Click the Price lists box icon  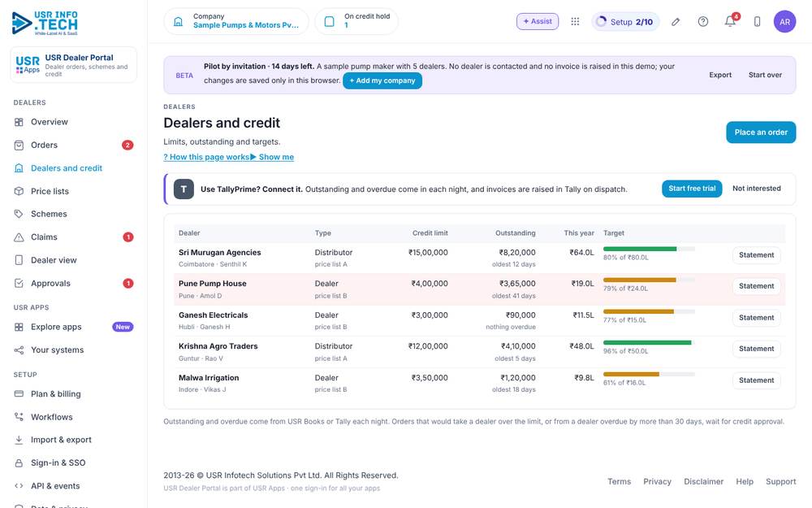(19, 191)
